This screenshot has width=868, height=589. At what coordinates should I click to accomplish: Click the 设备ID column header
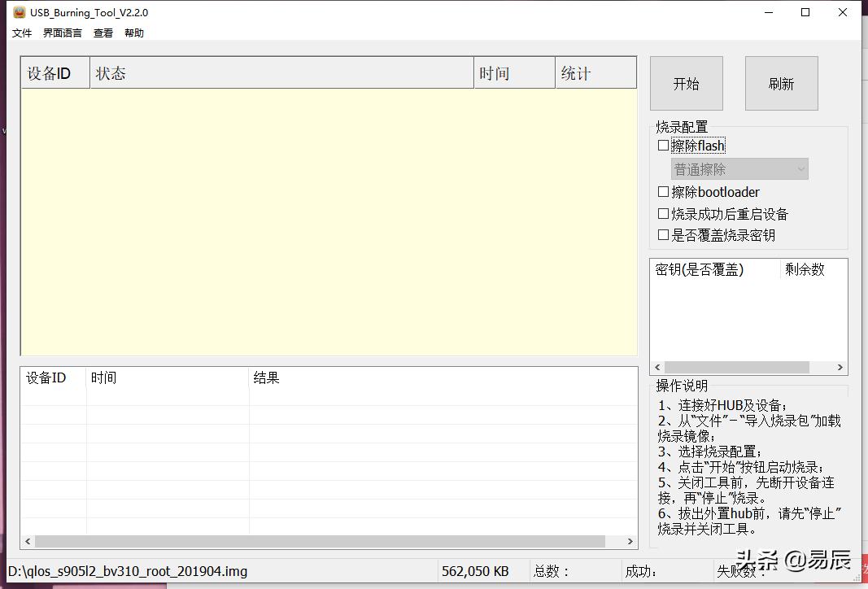[x=54, y=72]
